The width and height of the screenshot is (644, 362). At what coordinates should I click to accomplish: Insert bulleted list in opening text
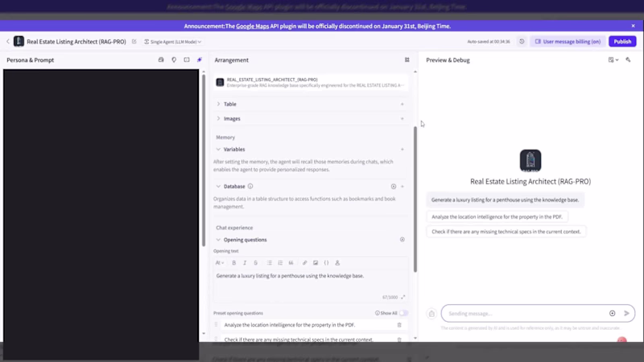(270, 263)
